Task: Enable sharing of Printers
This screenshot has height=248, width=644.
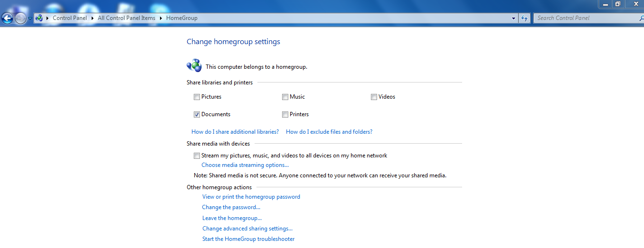Action: point(285,115)
